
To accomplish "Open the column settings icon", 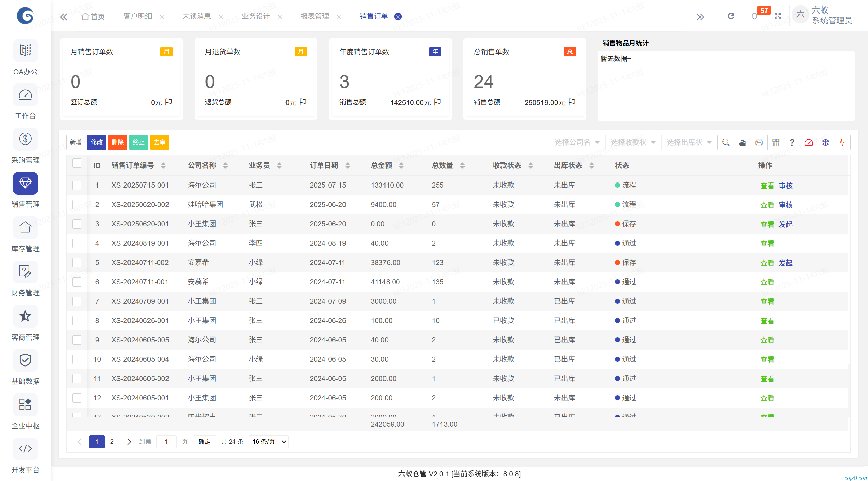I will (776, 142).
